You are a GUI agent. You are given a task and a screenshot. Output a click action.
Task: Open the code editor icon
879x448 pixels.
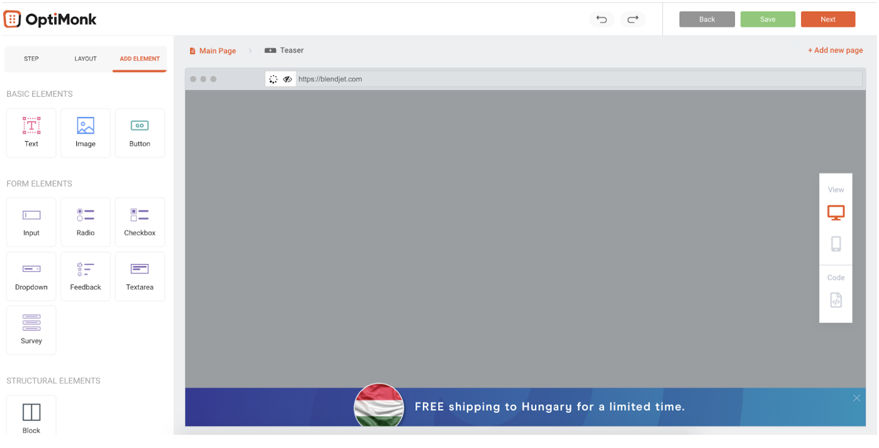coord(836,300)
